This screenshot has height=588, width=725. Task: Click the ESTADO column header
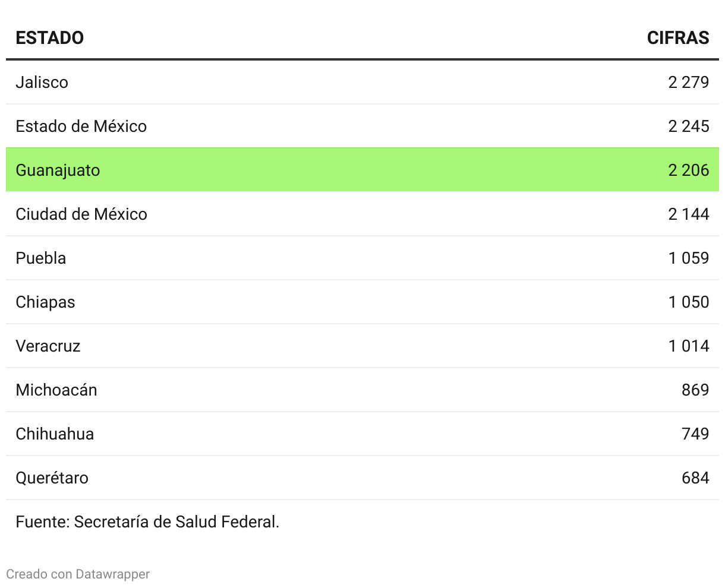pos(49,38)
